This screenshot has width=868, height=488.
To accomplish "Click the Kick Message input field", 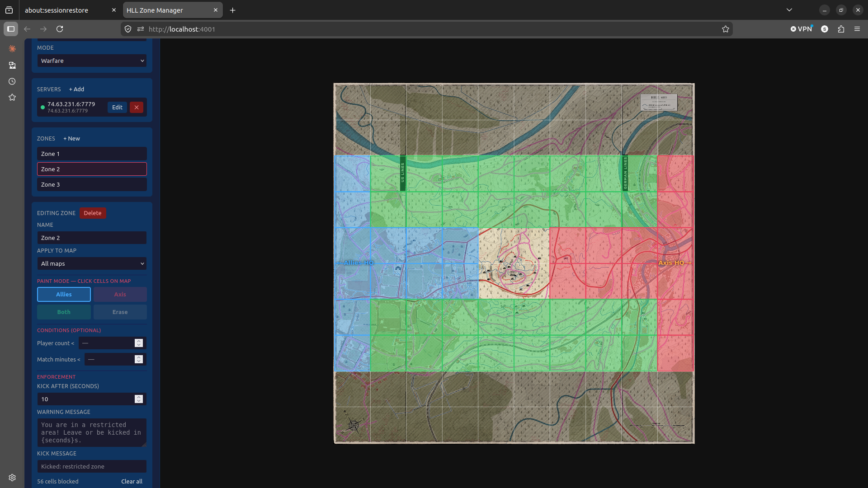I will tap(92, 466).
